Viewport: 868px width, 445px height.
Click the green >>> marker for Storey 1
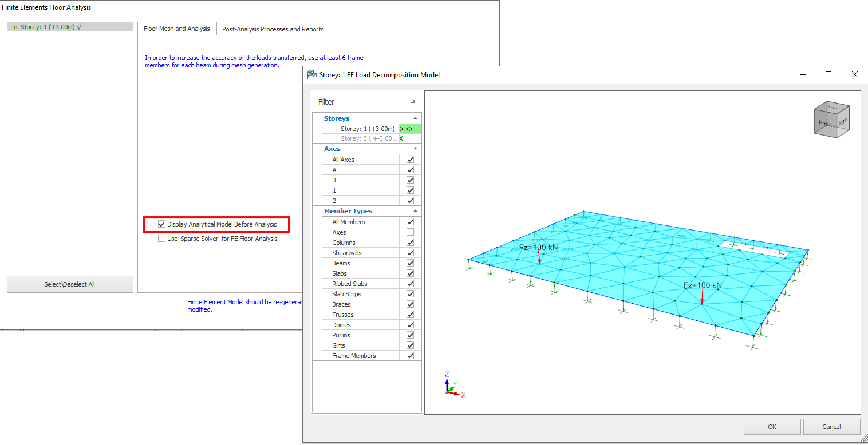(x=409, y=129)
